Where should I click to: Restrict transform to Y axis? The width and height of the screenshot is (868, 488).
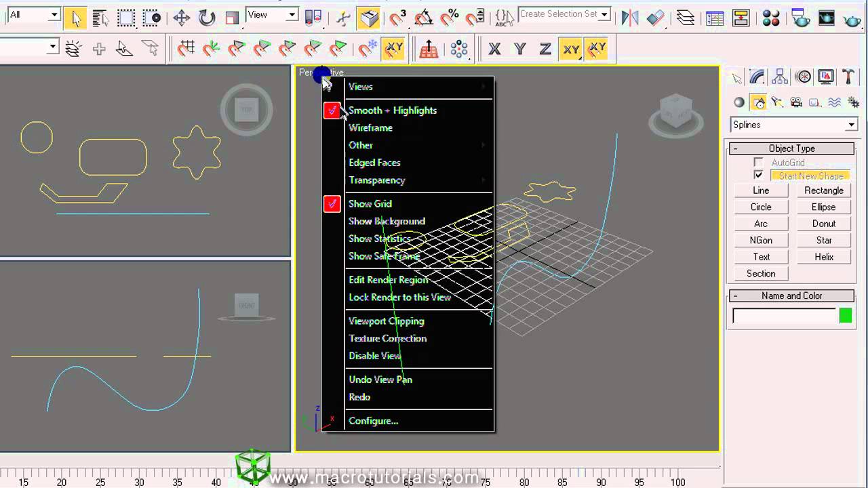coord(519,49)
